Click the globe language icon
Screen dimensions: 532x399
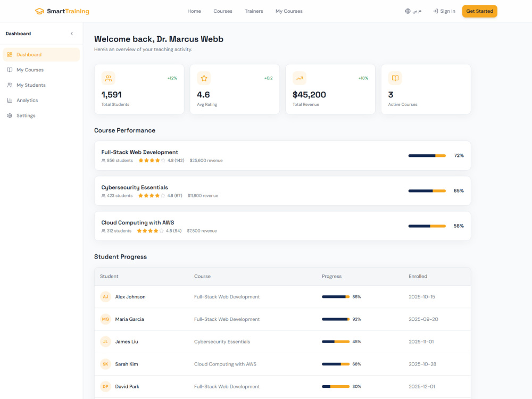coord(408,11)
